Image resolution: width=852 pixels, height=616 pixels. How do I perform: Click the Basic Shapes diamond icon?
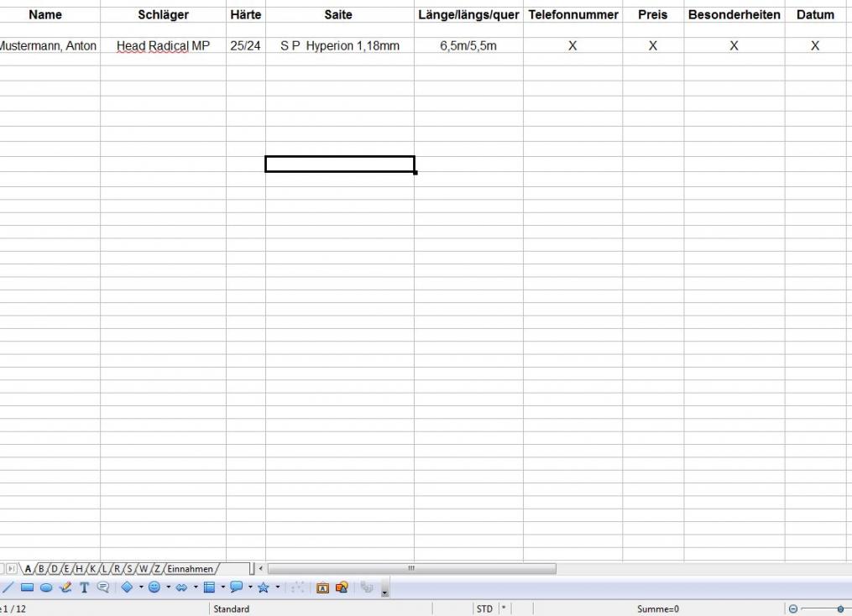point(127,587)
